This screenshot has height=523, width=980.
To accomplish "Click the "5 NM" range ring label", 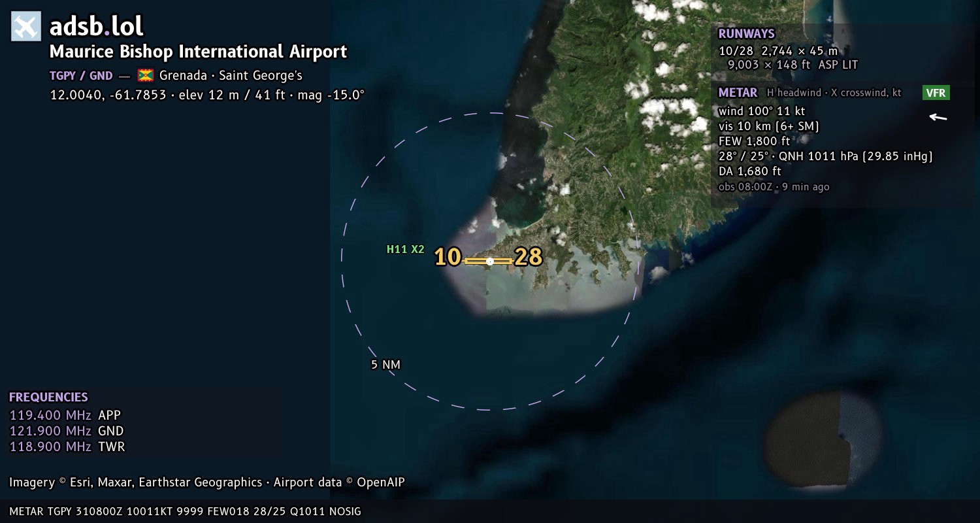I will pos(385,364).
